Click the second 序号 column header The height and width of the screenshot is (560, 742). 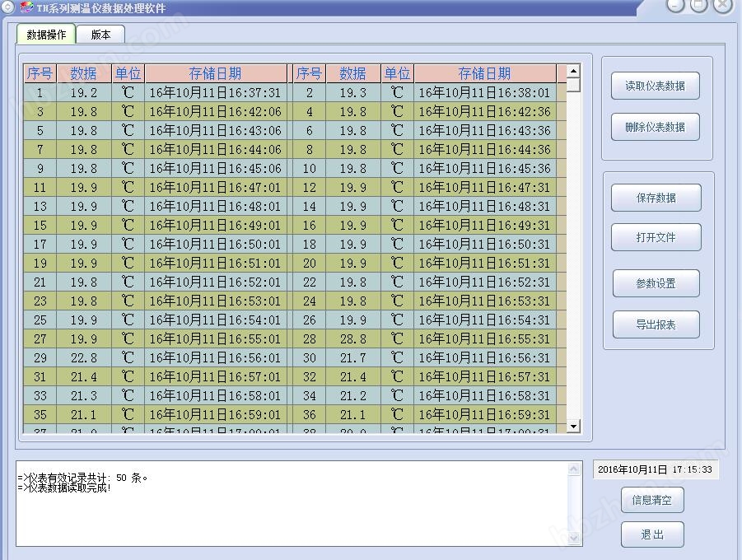pyautogui.click(x=309, y=73)
